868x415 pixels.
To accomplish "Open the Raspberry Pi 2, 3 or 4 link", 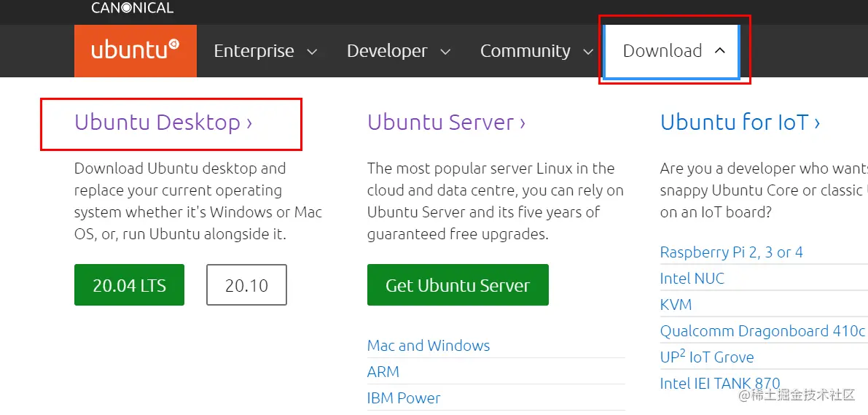I will [731, 252].
